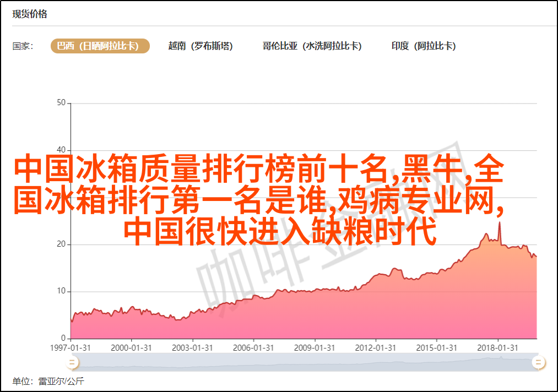This screenshot has width=558, height=392.
Task: Click the middle of the date range slider
Action: tap(305, 362)
